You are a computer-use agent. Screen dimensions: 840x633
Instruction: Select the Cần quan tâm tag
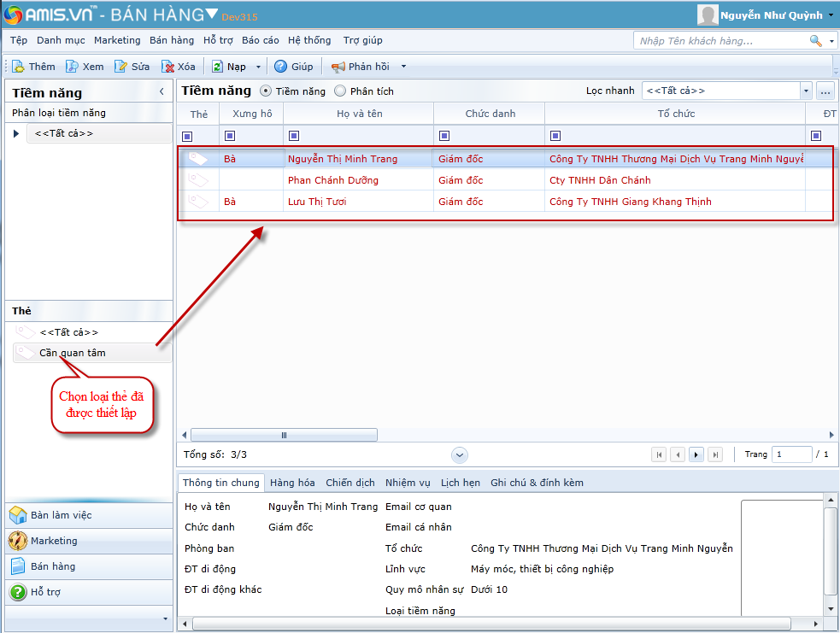click(x=73, y=353)
